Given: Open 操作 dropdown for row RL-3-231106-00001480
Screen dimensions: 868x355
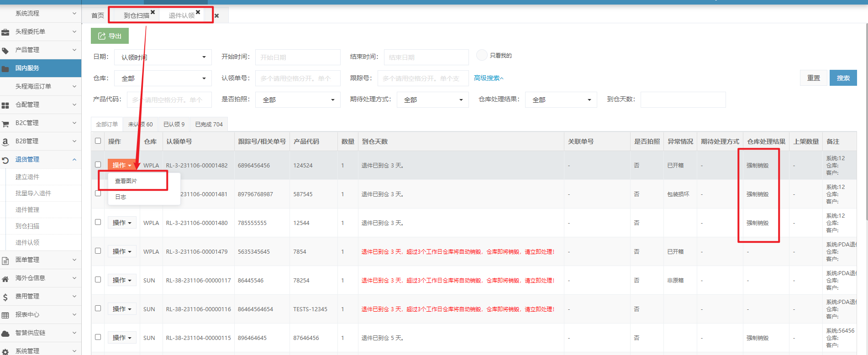Looking at the screenshot, I should 122,223.
